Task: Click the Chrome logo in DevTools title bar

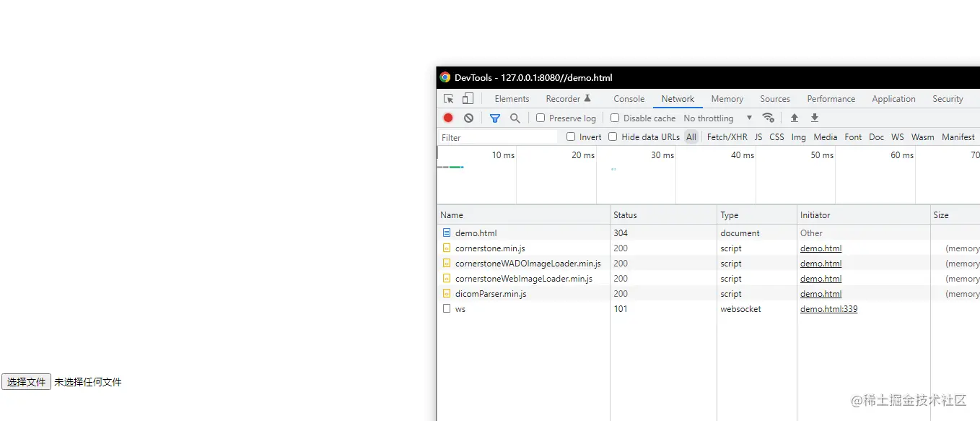Action: 445,77
